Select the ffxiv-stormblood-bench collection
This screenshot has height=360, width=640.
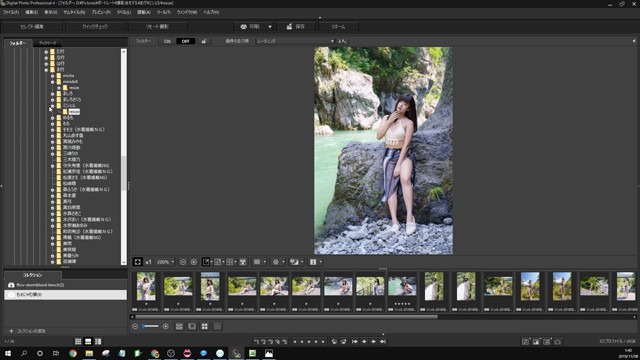tap(65, 285)
